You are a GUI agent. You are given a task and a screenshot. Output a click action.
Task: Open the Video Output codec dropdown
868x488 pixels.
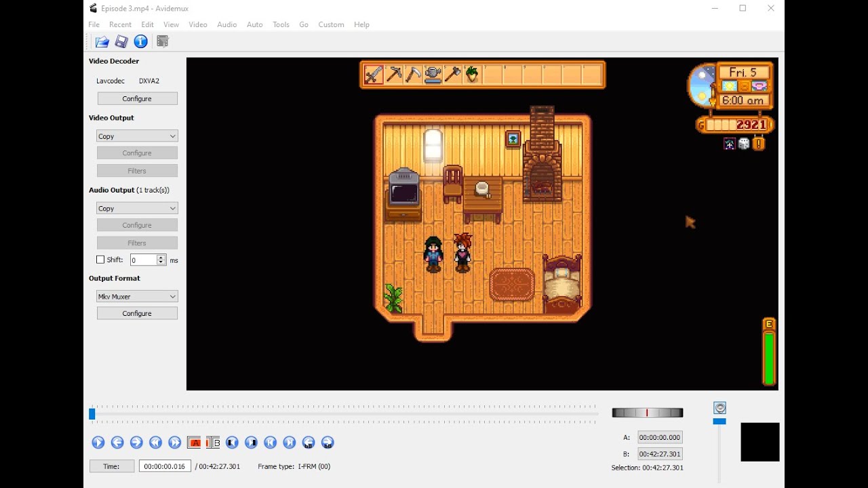tap(137, 136)
